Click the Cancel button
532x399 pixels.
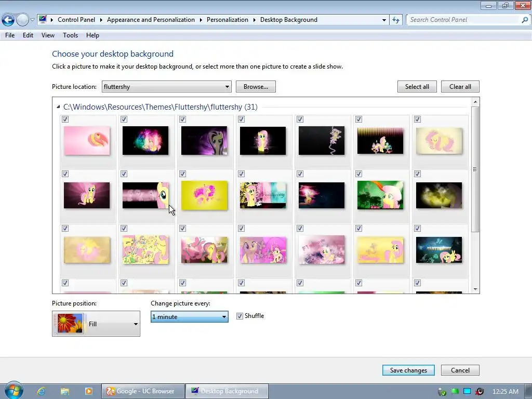460,370
